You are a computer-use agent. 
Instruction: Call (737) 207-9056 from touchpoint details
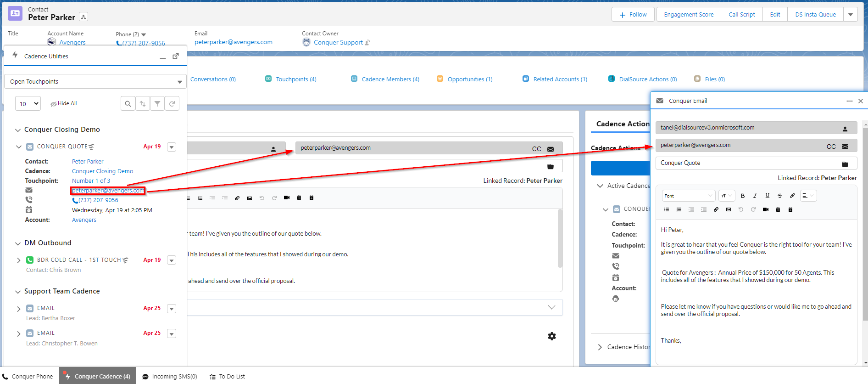pyautogui.click(x=95, y=200)
